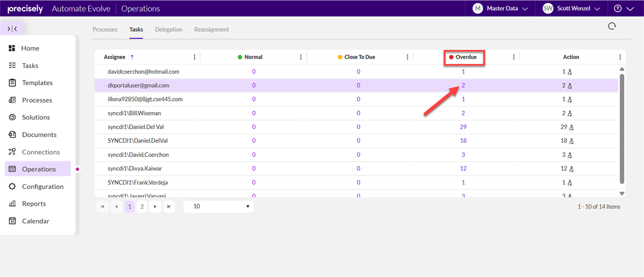Click the Operations icon in sidebar
Viewport: 644px width, 277px height.
12,169
